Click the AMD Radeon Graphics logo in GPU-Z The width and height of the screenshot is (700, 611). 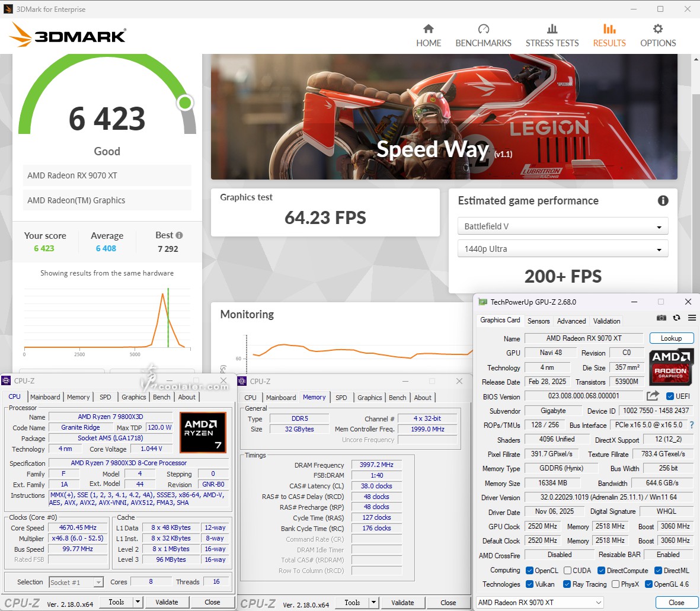tap(672, 367)
